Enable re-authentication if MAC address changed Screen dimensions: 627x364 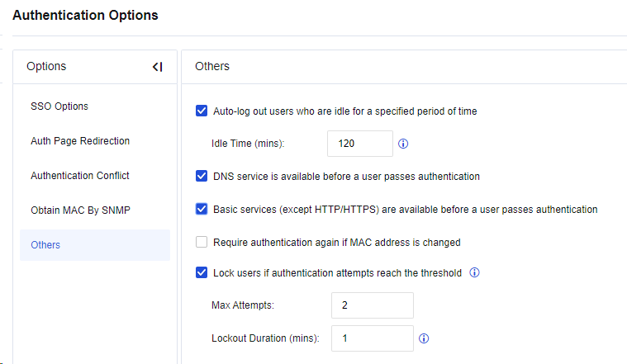(x=202, y=243)
